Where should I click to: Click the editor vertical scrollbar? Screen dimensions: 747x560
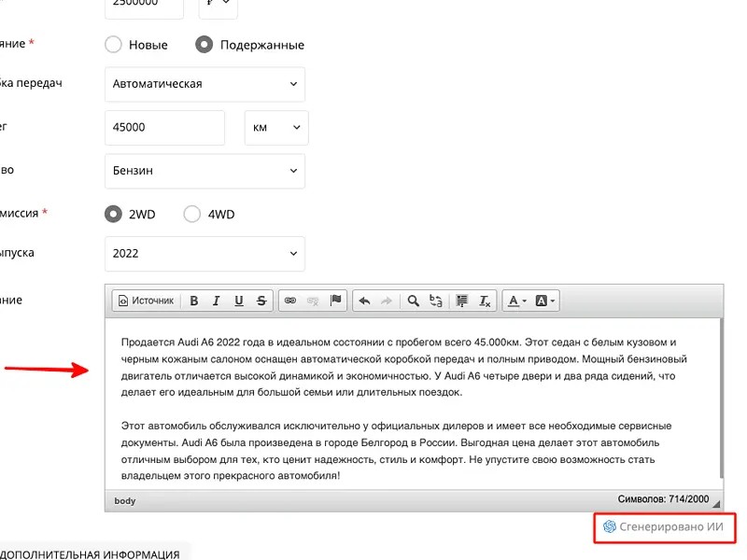point(722,399)
